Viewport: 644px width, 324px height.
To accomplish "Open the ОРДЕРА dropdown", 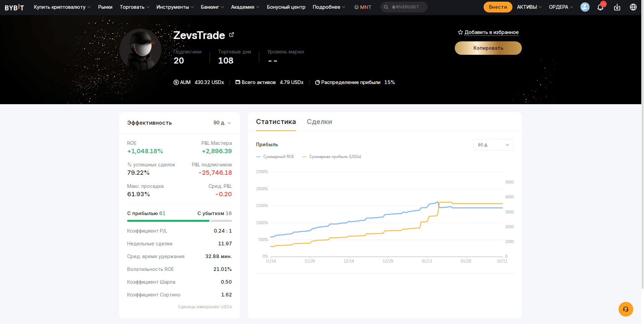I will (x=561, y=7).
